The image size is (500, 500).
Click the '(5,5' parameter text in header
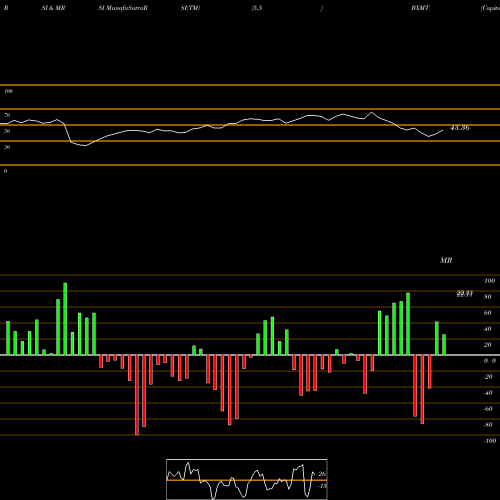point(257,8)
